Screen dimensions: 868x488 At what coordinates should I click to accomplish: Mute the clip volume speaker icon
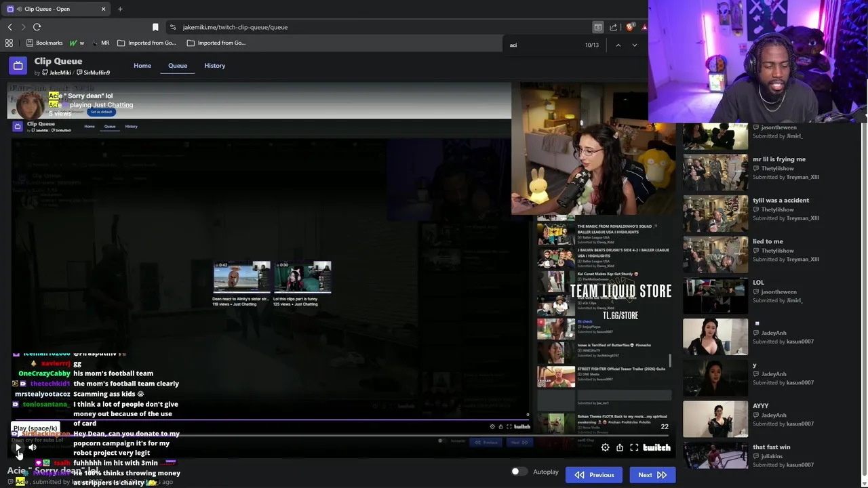pos(33,447)
